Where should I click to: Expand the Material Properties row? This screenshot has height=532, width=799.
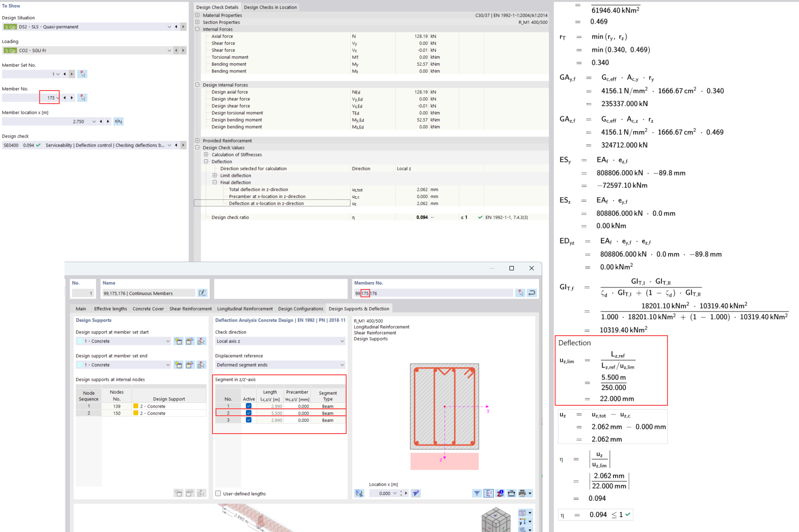[197, 15]
